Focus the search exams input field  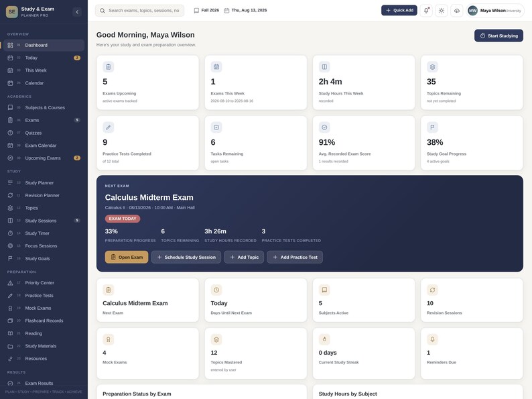[140, 11]
